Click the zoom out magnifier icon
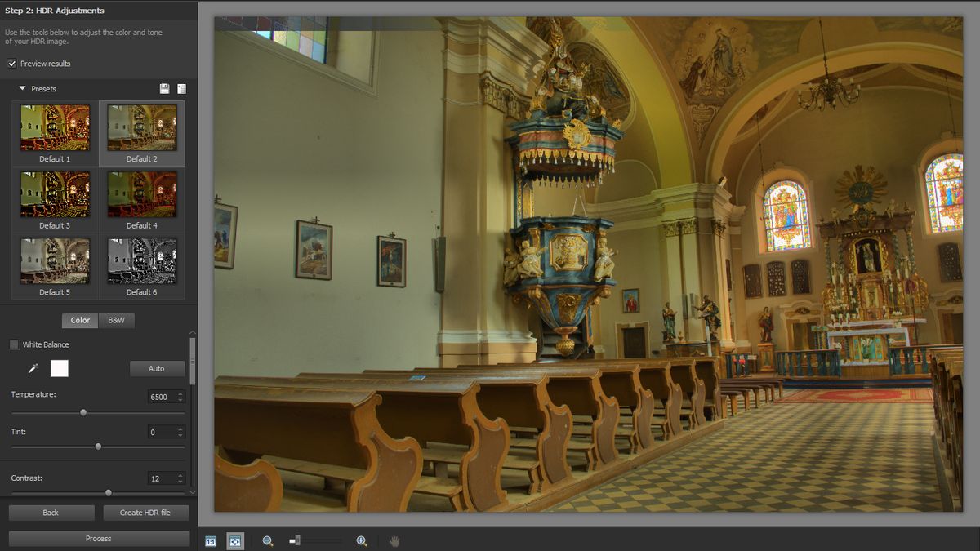This screenshot has height=551, width=980. pos(267,540)
